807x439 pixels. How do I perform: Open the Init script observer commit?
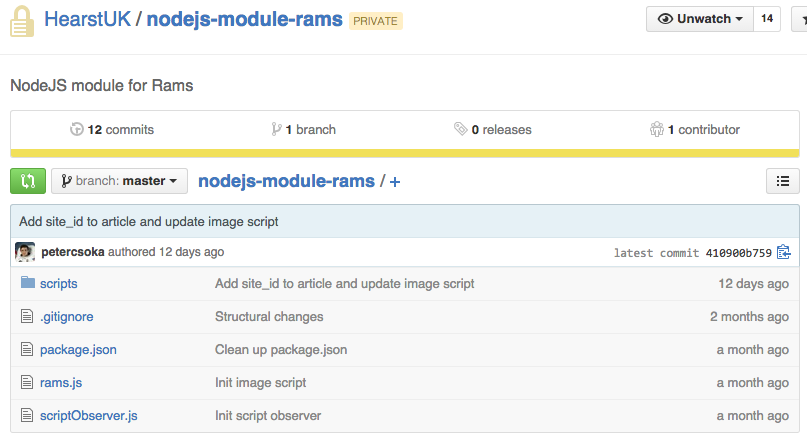click(268, 416)
